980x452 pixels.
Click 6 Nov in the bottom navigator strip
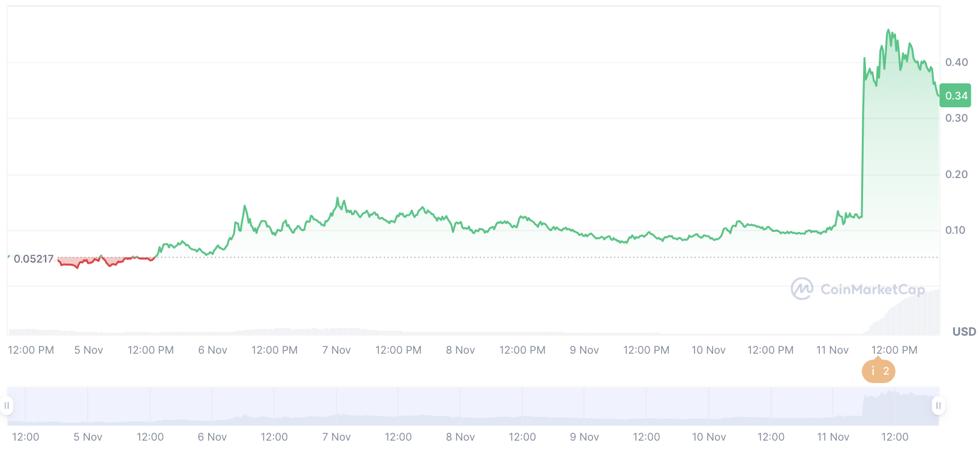point(212,437)
